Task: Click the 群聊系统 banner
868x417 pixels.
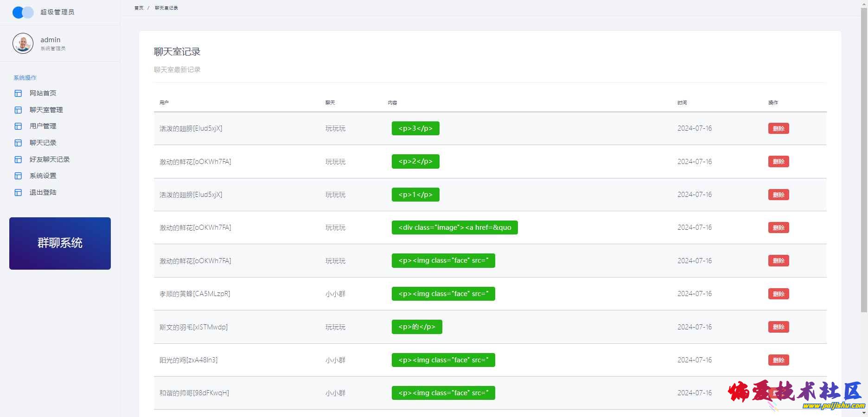Action: pyautogui.click(x=60, y=243)
